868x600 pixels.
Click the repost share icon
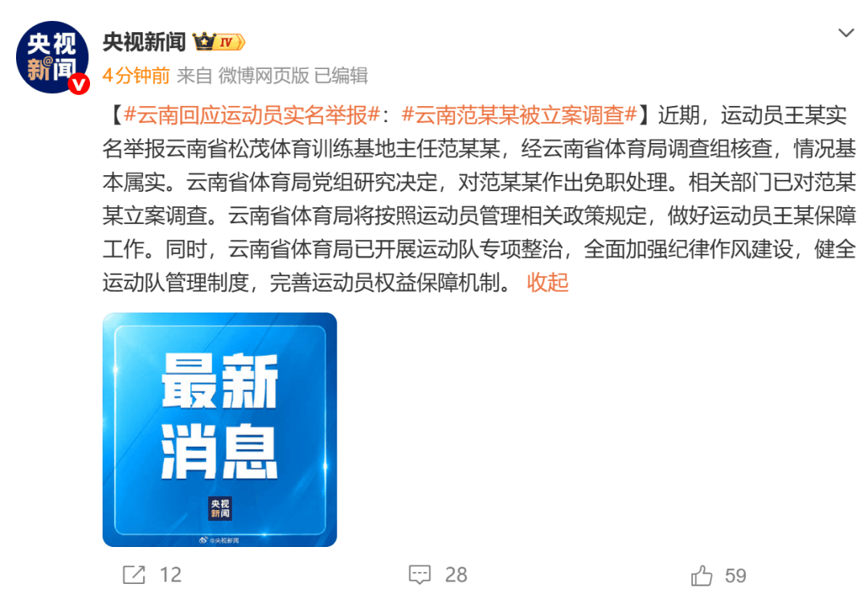coord(134,575)
